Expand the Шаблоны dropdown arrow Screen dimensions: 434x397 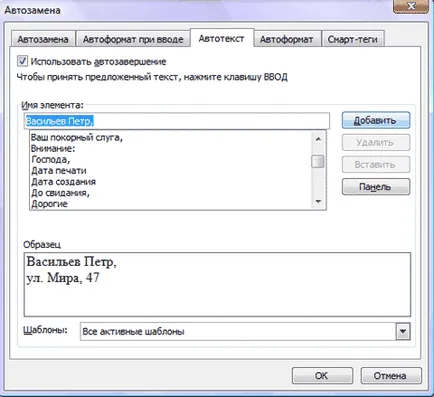click(403, 331)
